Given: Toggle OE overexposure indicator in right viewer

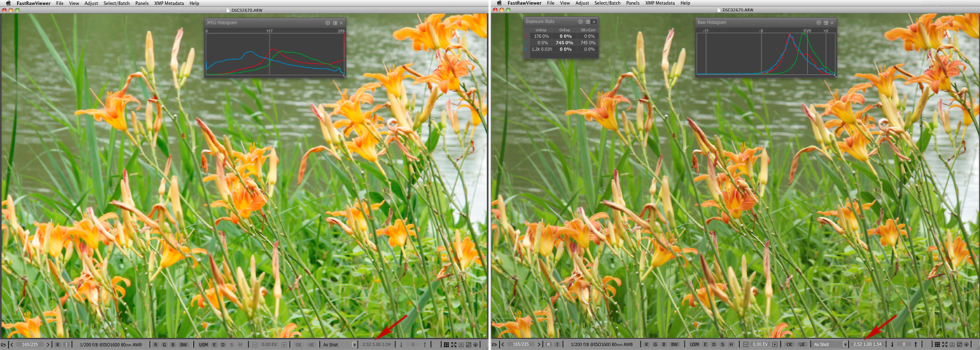Looking at the screenshot, I should click(789, 344).
